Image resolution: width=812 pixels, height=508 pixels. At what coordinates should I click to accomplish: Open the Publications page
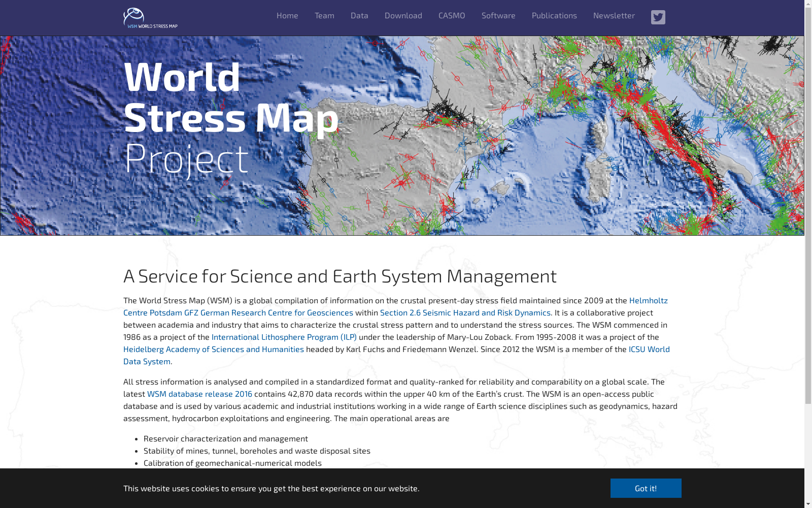(554, 16)
